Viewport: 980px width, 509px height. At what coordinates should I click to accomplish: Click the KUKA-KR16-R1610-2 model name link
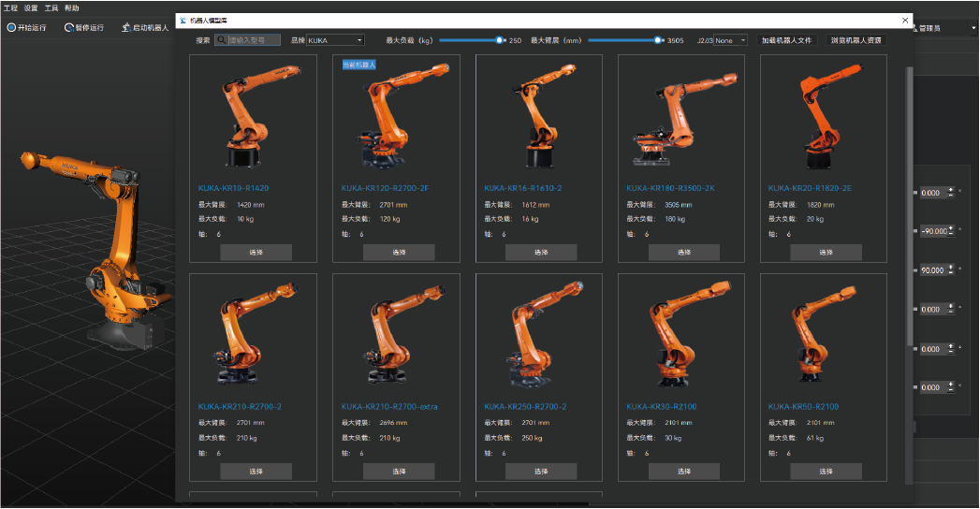click(523, 188)
